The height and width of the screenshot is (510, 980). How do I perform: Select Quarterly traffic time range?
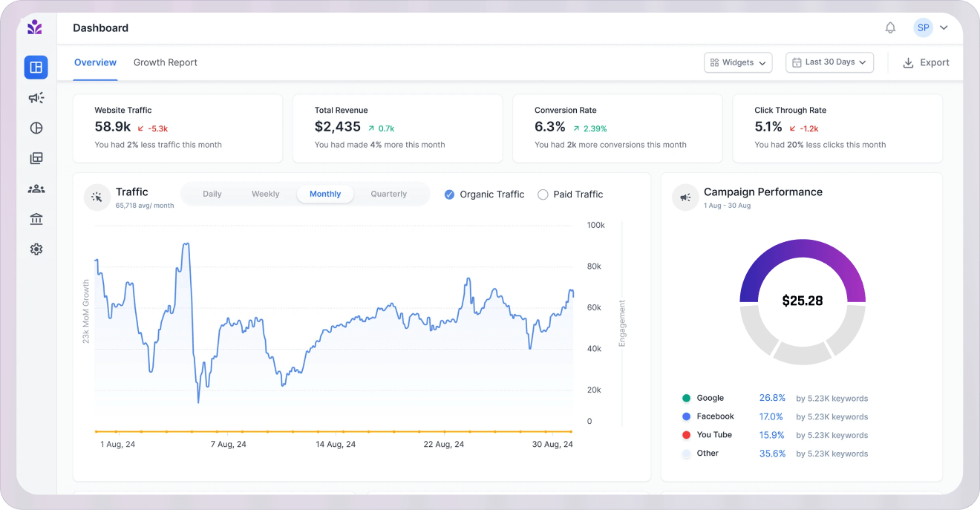pyautogui.click(x=388, y=194)
